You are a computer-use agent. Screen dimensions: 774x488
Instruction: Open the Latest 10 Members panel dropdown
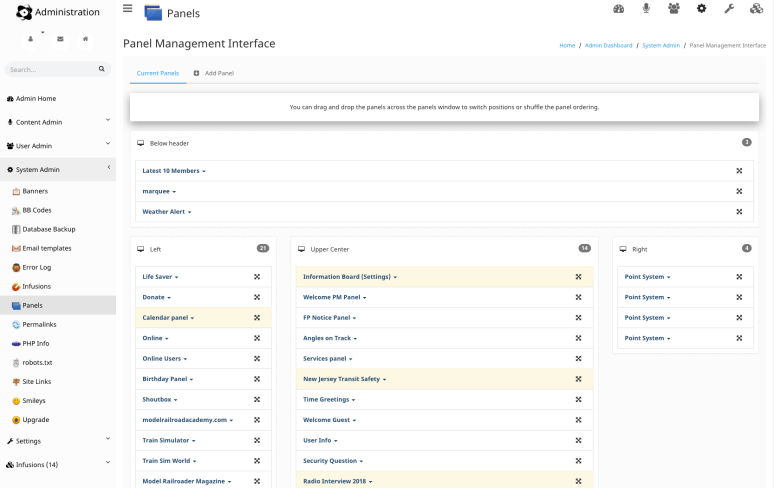[x=174, y=171]
